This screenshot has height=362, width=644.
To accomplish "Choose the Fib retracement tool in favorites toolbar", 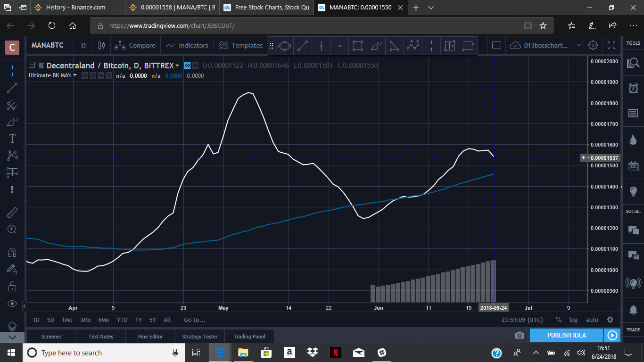I will tap(468, 46).
